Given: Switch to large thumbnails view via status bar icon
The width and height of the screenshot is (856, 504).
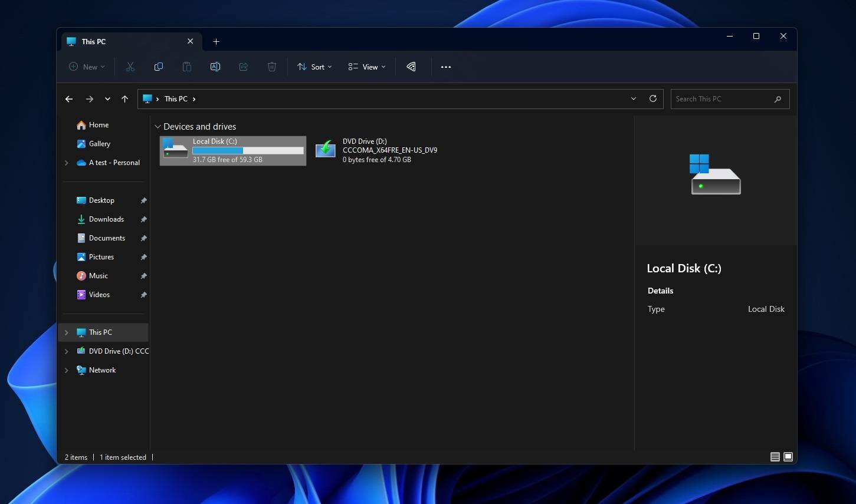Looking at the screenshot, I should tap(788, 456).
